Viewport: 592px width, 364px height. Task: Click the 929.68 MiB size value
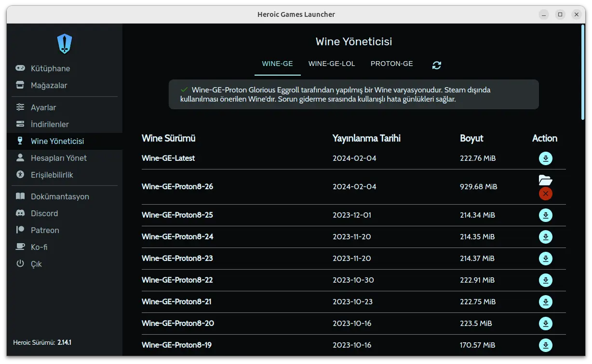pyautogui.click(x=478, y=186)
